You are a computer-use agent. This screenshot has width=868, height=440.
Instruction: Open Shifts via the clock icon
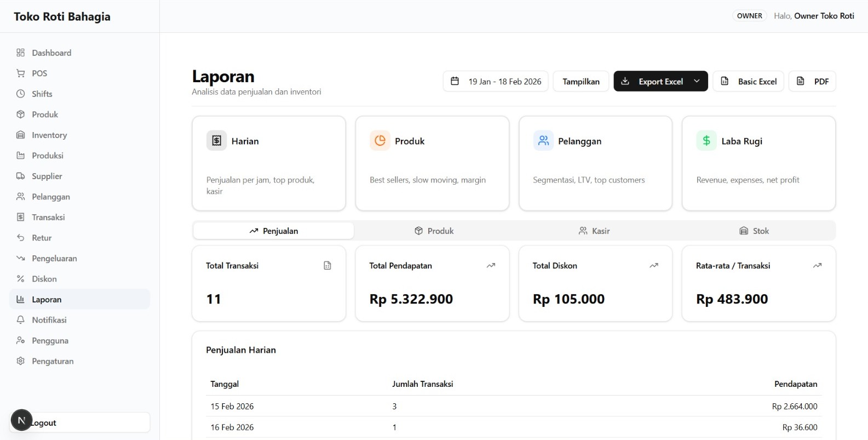(x=21, y=94)
